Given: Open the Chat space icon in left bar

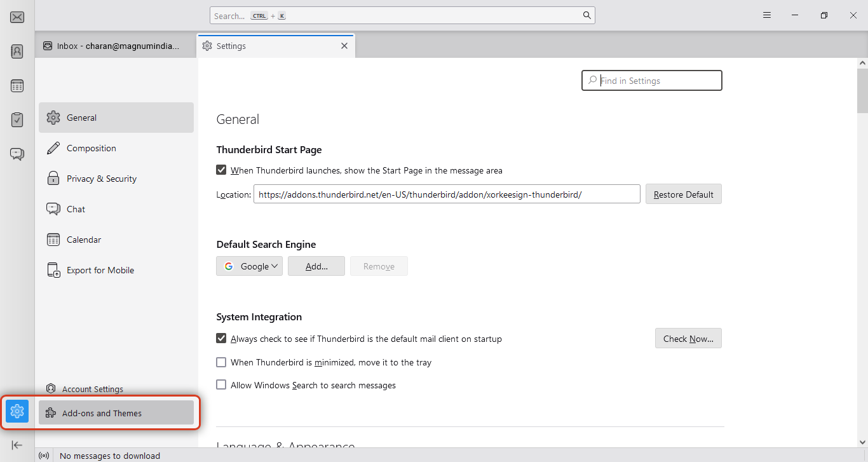Looking at the screenshot, I should [17, 154].
